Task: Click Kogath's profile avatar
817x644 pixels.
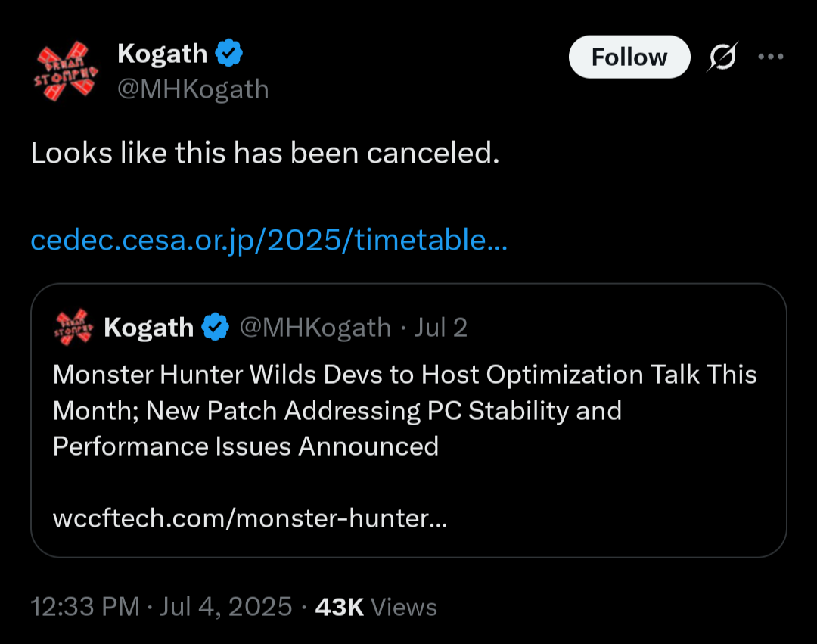Action: click(x=66, y=71)
